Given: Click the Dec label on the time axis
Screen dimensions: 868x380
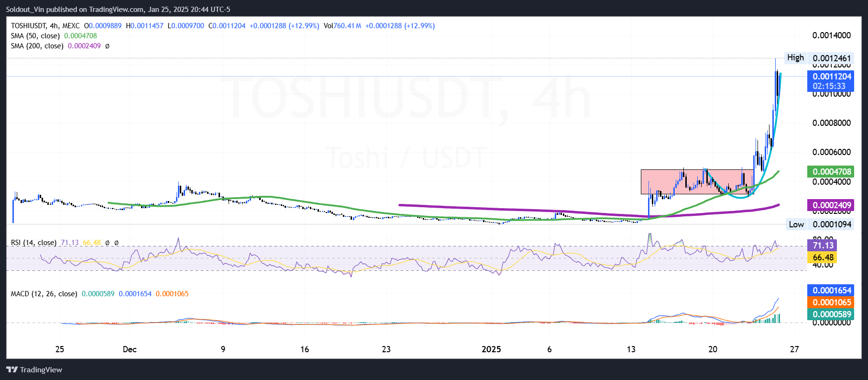Looking at the screenshot, I should (130, 349).
